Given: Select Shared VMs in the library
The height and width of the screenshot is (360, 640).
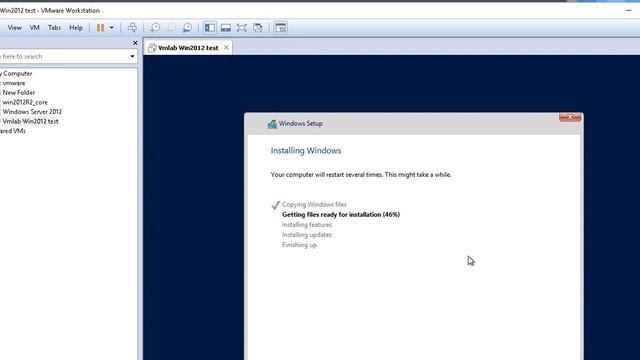Looking at the screenshot, I should tap(13, 131).
